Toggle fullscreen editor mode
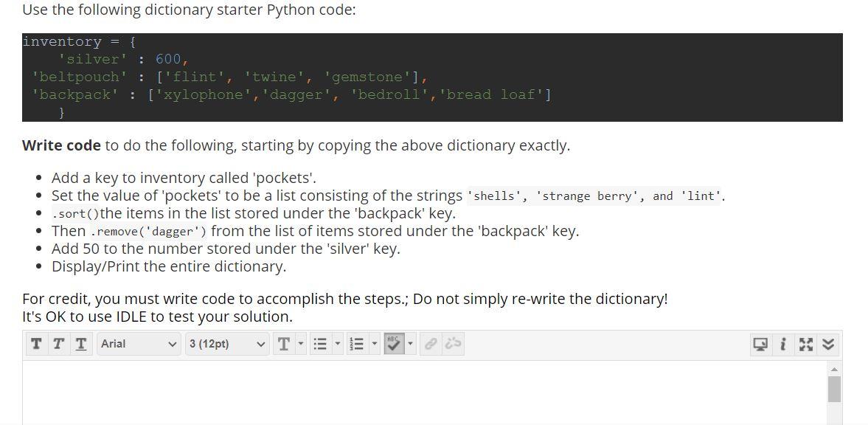 806,344
